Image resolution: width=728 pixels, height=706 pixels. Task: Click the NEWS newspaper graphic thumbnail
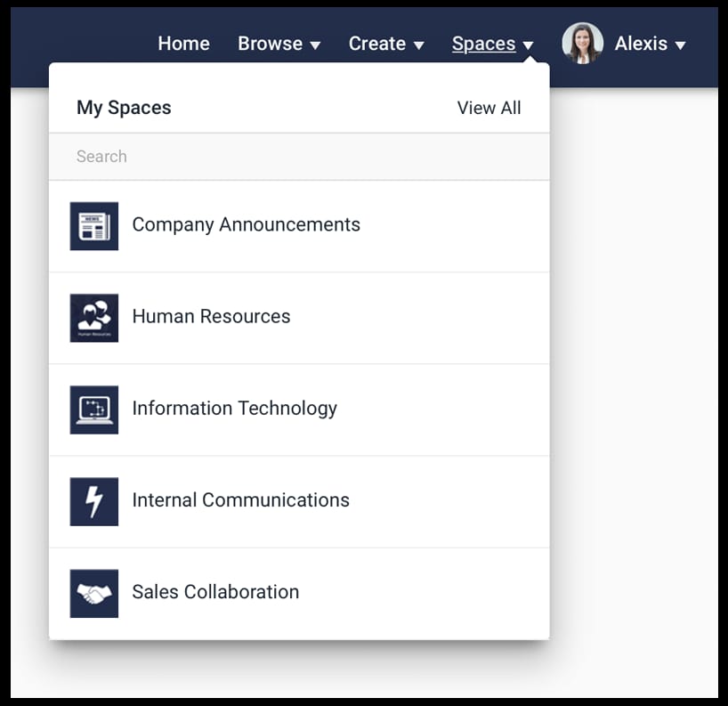[x=93, y=225]
